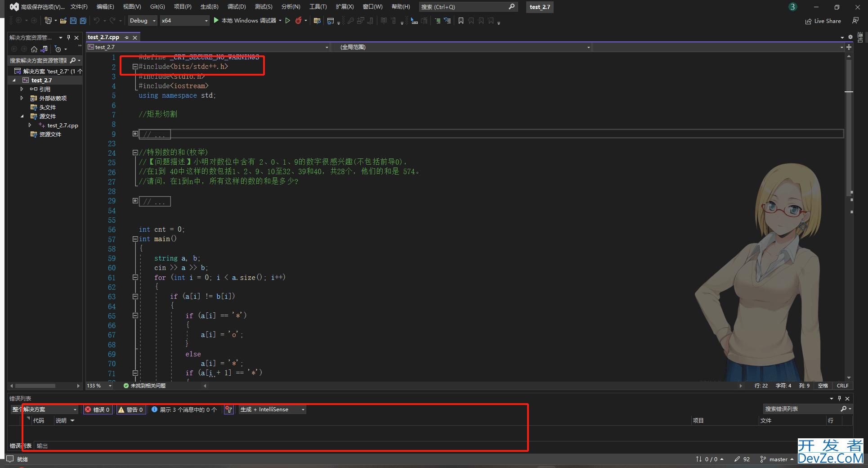This screenshot has height=468, width=868.
Task: Collapse the #include block at line 2
Action: [135, 67]
